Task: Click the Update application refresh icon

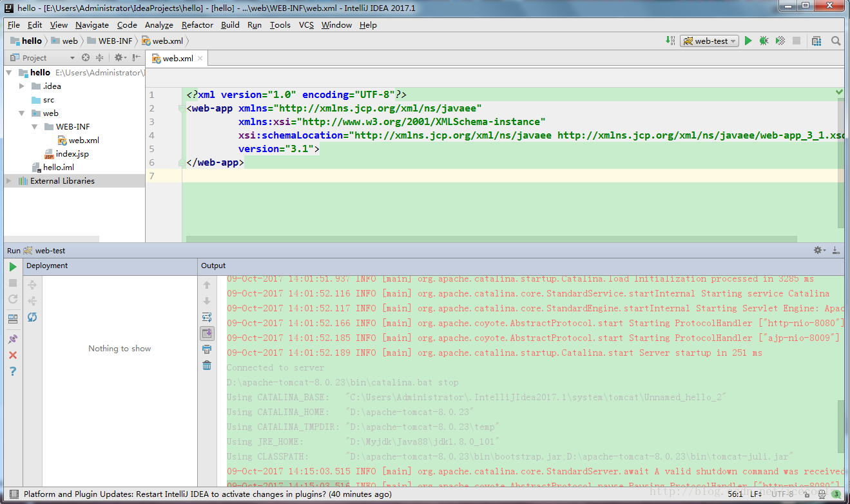Action: pos(13,299)
